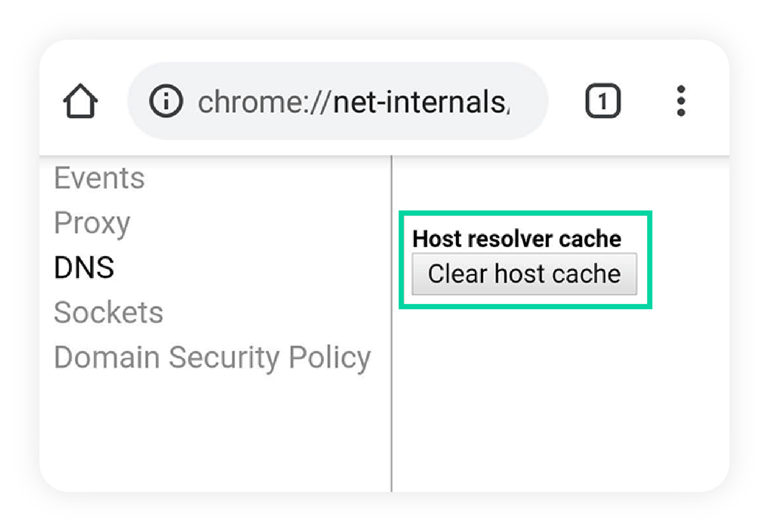
Task: Click the Clear host cache button
Action: pos(524,274)
